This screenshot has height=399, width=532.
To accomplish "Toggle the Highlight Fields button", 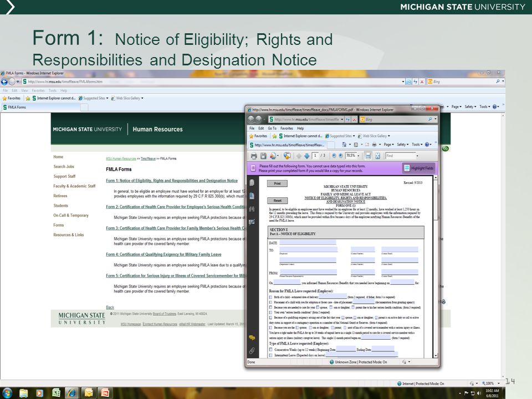I will click(419, 168).
